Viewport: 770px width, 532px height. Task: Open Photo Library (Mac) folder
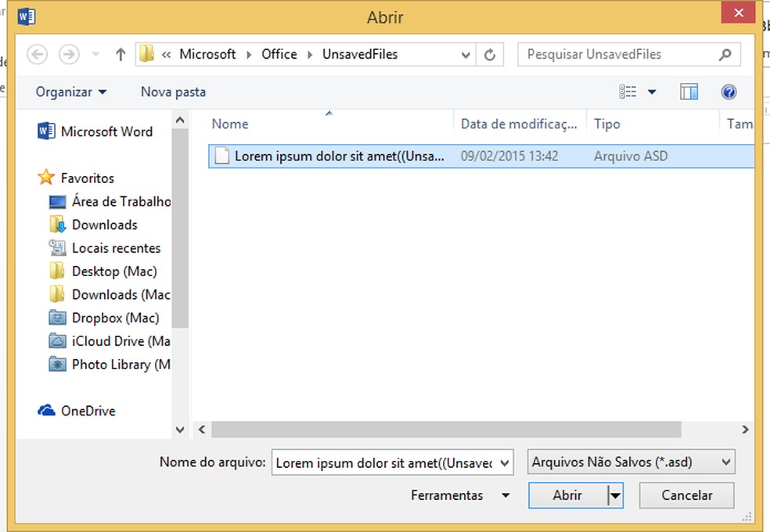tap(110, 364)
